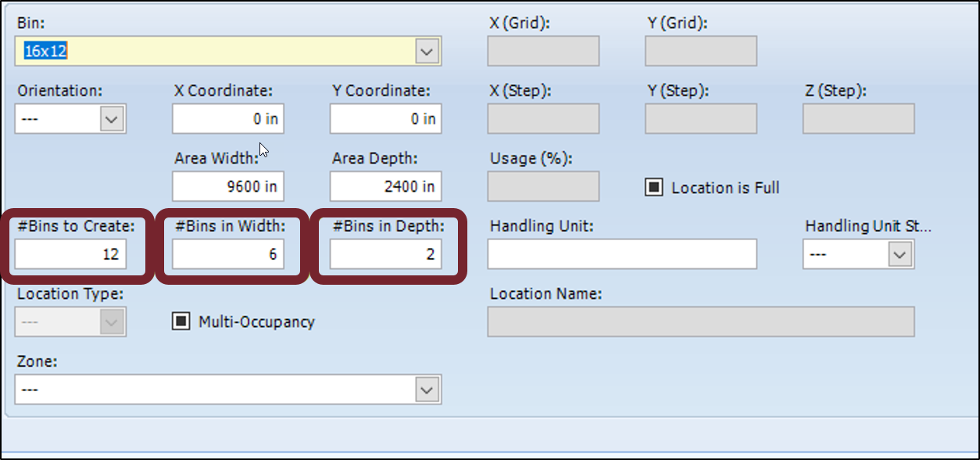The image size is (980, 460).
Task: Click the #Bins in Depth field
Action: (x=385, y=254)
